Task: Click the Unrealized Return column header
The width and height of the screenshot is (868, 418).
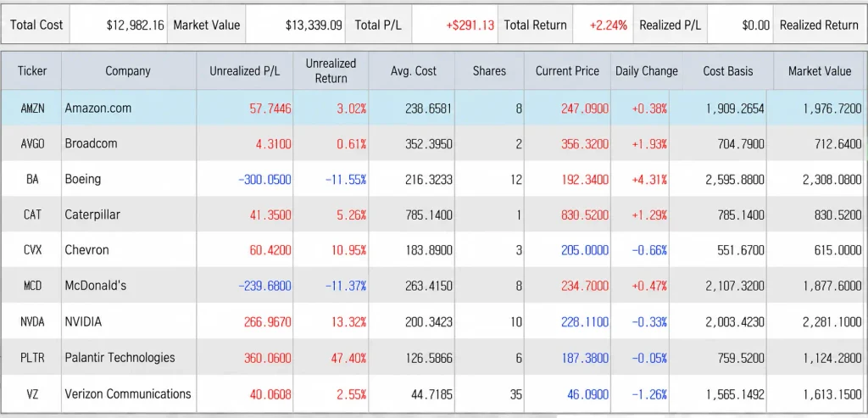Action: pyautogui.click(x=331, y=71)
